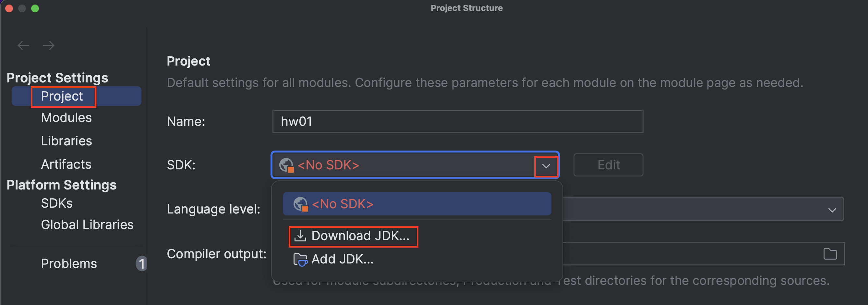Viewport: 868px width, 305px height.
Task: Click the Edit button next to SDK
Action: 608,165
